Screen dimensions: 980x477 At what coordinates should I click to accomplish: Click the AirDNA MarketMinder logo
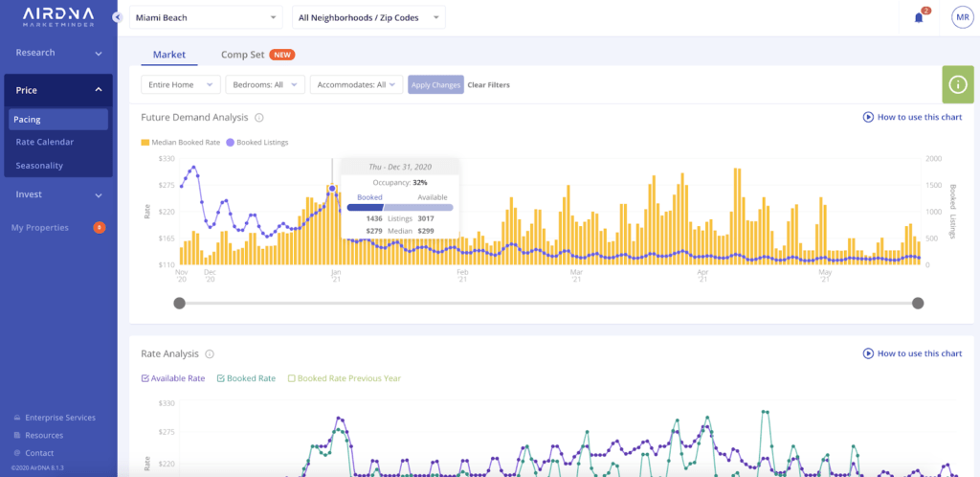coord(58,17)
